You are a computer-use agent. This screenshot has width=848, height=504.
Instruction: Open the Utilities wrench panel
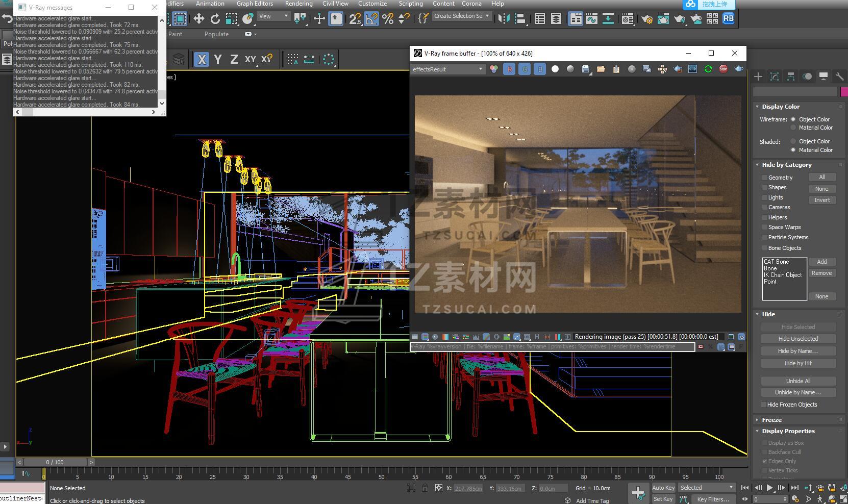point(839,77)
